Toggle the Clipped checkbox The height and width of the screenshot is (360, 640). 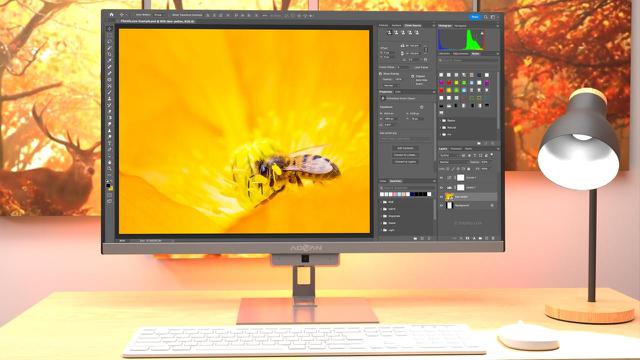point(412,76)
